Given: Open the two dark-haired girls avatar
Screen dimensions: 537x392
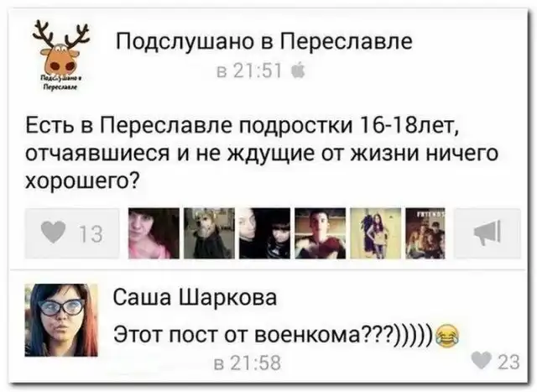Looking at the screenshot, I should [265, 233].
